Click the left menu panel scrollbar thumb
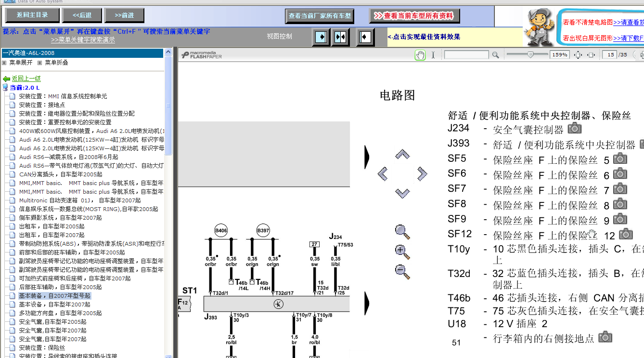644x358 pixels. 168,106
